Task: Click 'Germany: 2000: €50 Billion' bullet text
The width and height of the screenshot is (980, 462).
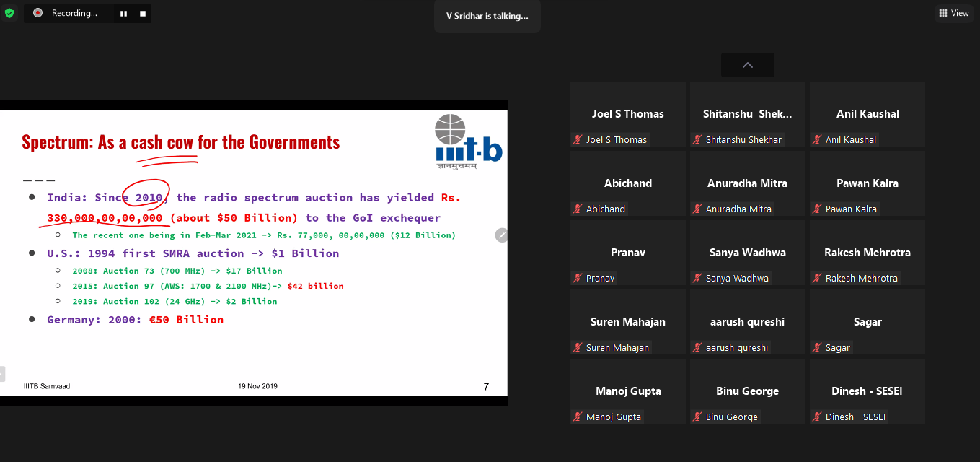Action: coord(136,320)
